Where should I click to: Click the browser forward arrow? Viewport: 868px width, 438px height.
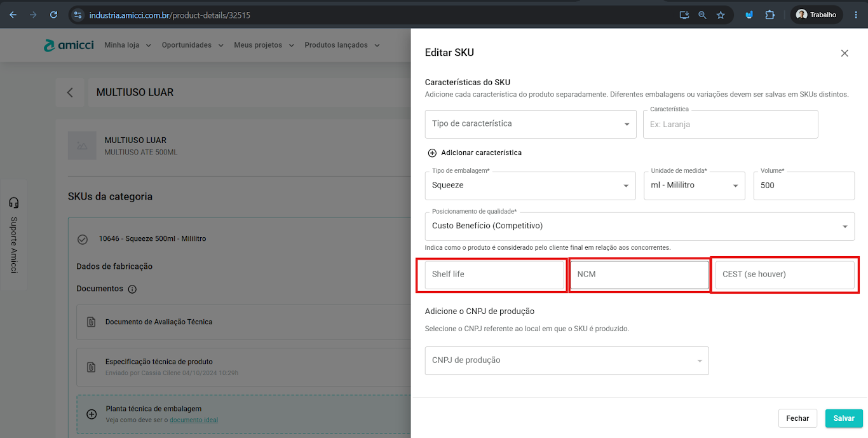[x=33, y=15]
